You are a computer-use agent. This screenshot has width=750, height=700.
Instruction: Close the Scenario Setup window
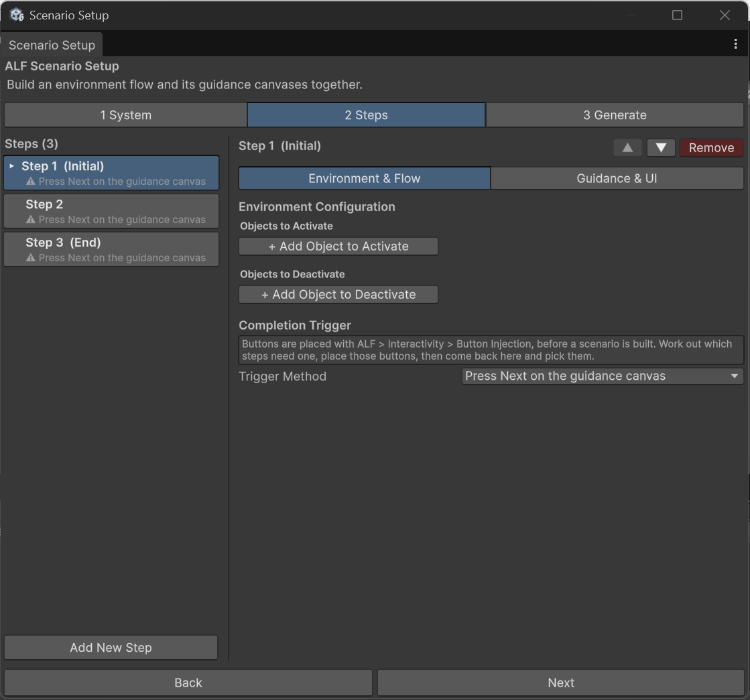[725, 15]
